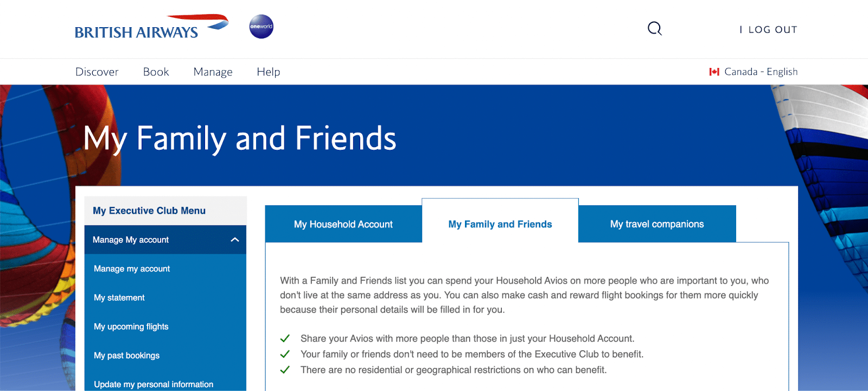Open the Help menu
The height and width of the screenshot is (391, 868).
(x=268, y=72)
